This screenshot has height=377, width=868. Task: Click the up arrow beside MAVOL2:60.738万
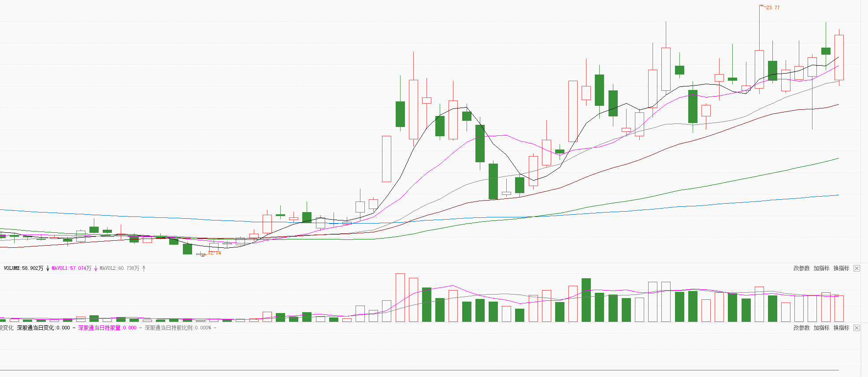point(144,268)
